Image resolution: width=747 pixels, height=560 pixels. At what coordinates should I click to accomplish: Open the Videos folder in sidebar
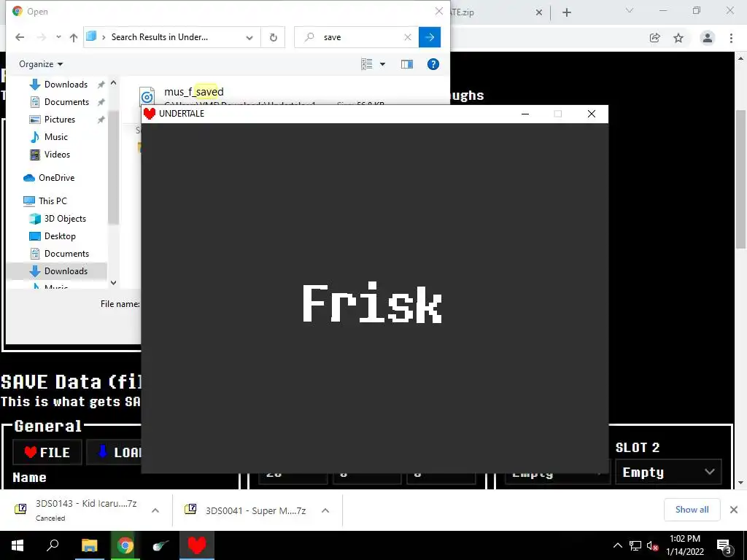(x=57, y=155)
